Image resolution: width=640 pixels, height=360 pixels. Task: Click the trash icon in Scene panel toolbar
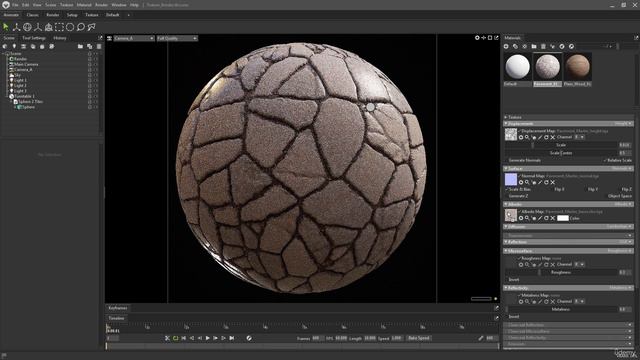coord(99,47)
